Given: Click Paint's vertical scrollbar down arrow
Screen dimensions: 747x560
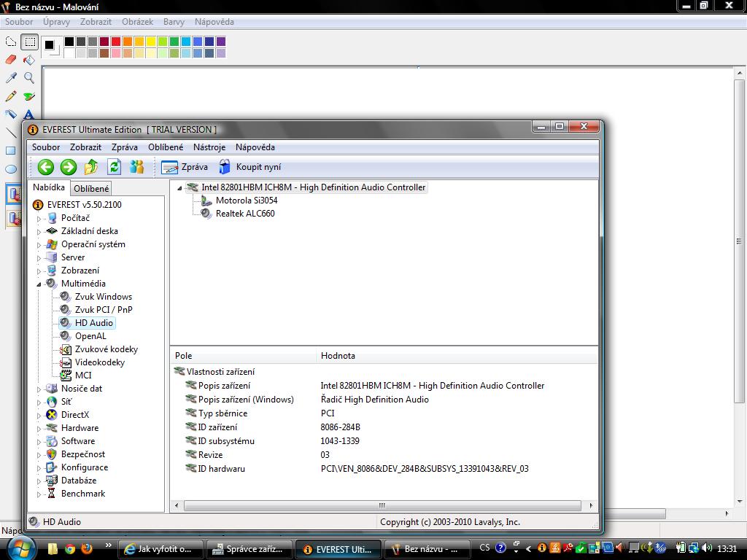Looking at the screenshot, I should click(x=740, y=502).
